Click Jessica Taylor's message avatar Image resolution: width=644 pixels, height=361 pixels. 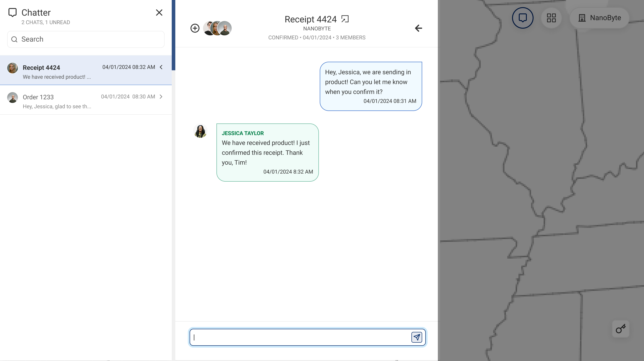pyautogui.click(x=200, y=131)
